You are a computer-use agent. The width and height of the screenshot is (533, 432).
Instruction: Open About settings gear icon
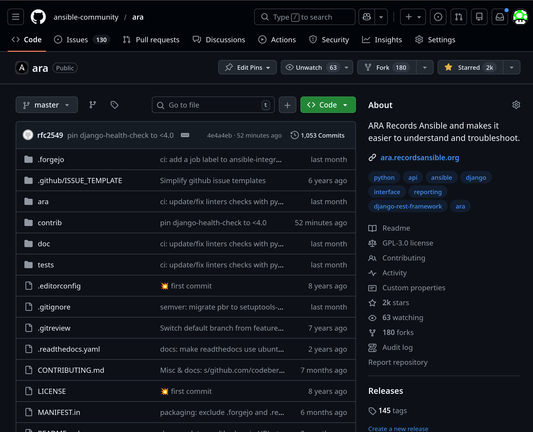[516, 105]
